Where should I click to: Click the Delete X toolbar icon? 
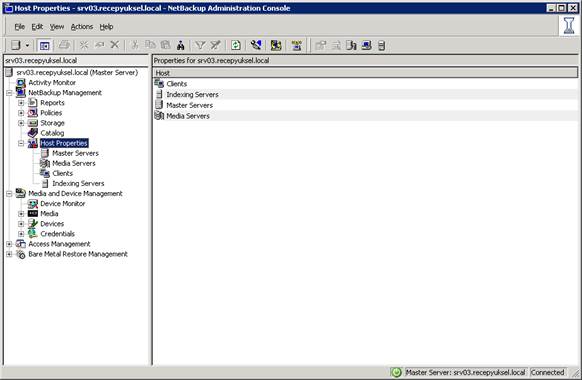pos(115,45)
